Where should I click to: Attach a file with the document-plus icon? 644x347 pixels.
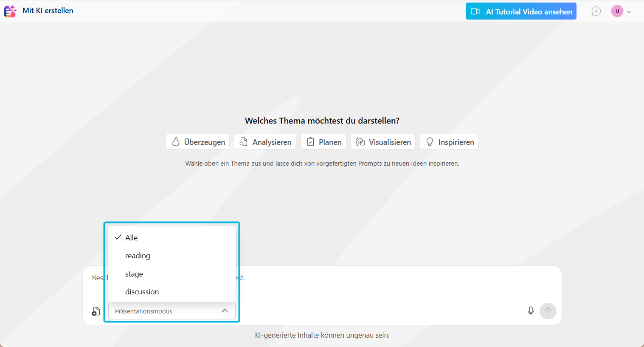(96, 311)
